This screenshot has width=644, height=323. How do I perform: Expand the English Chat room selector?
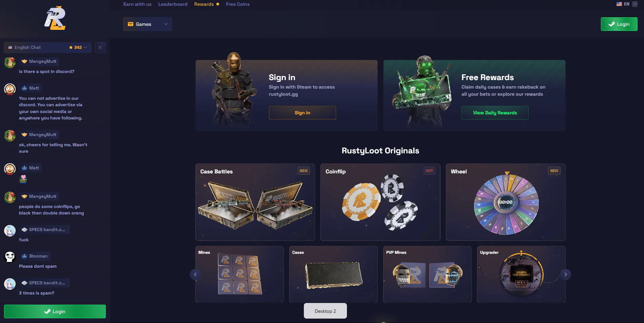point(48,47)
